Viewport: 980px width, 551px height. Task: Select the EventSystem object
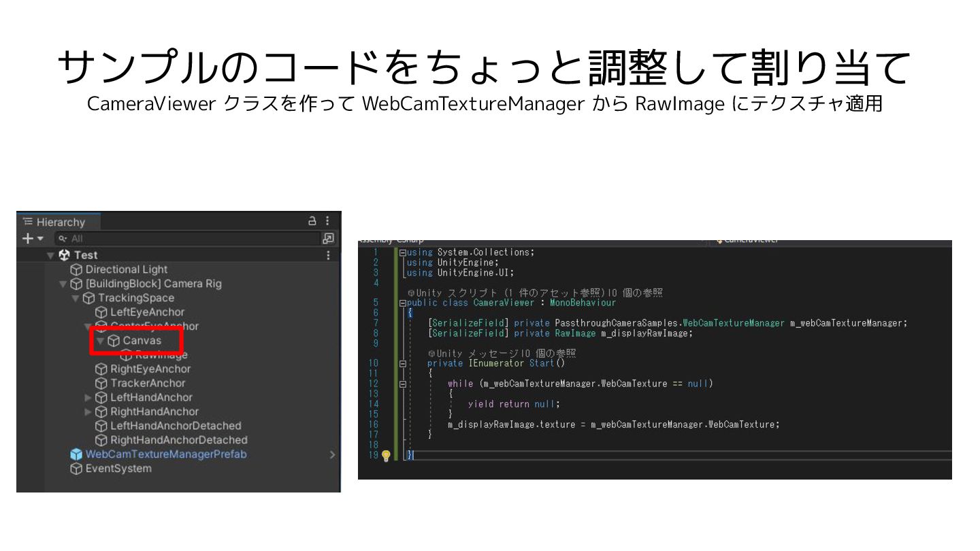click(118, 468)
